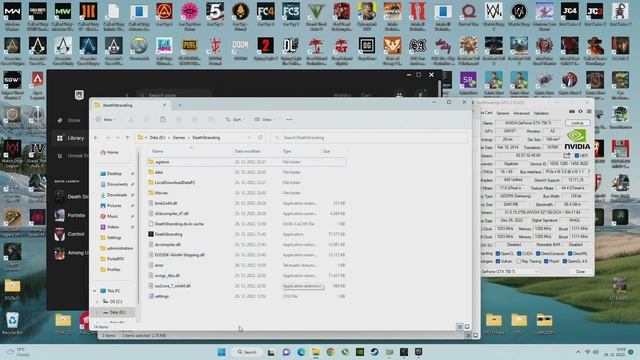Collapse the This PC tree node

(95, 291)
